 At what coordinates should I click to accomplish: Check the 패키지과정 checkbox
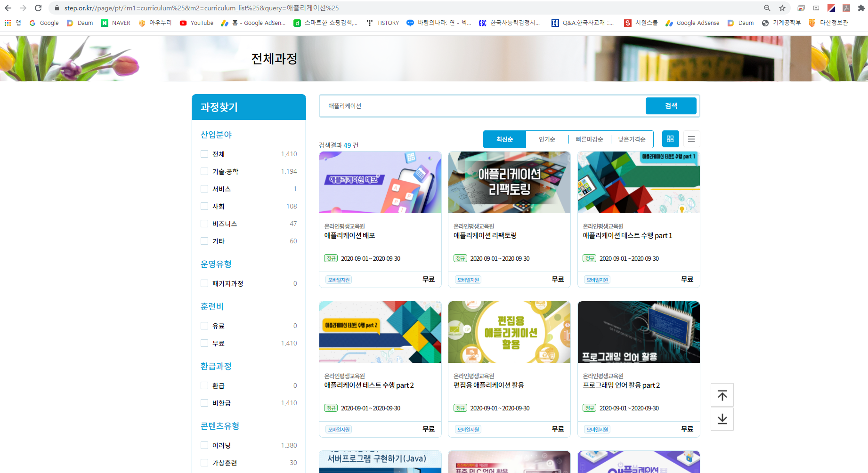click(x=204, y=283)
